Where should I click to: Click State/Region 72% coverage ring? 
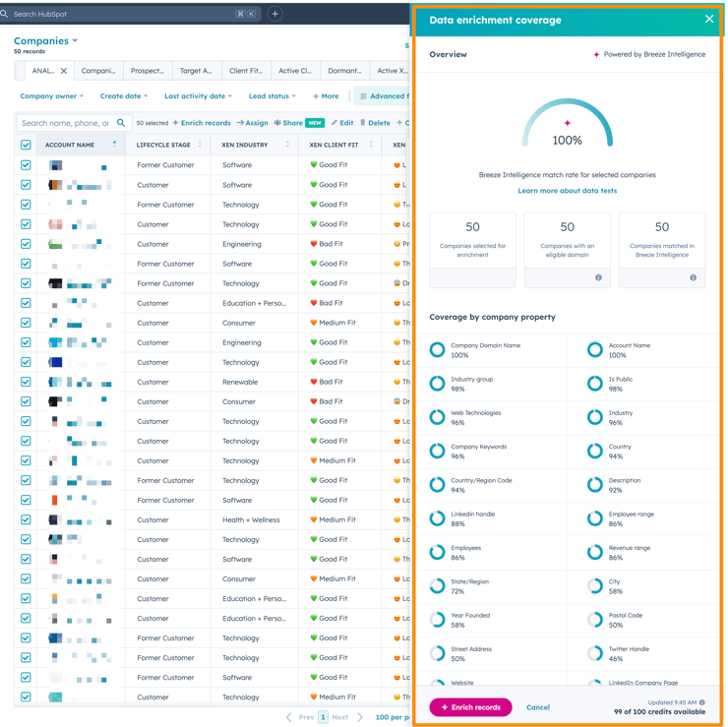coord(437,586)
